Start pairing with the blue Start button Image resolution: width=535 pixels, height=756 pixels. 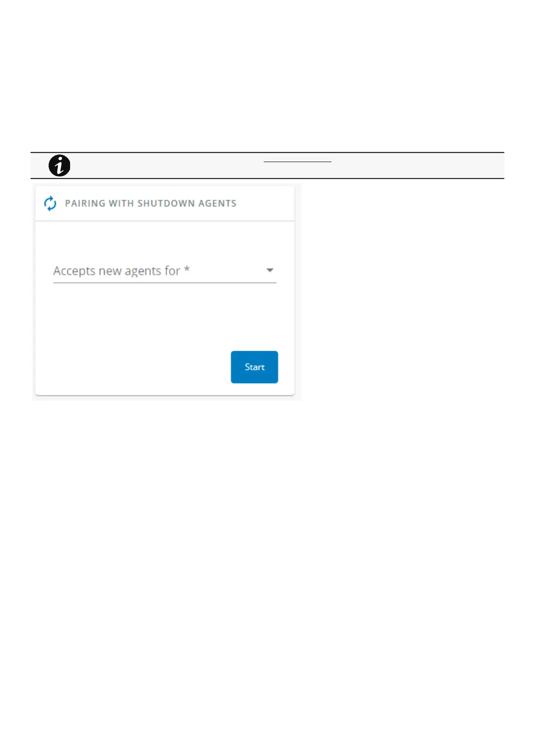[x=254, y=367]
